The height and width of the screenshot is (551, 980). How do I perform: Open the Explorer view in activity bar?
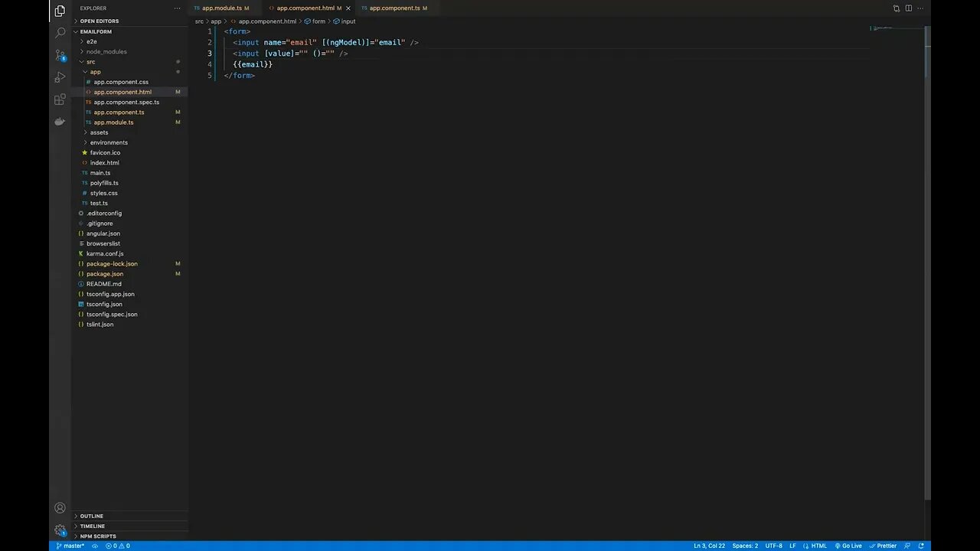60,11
